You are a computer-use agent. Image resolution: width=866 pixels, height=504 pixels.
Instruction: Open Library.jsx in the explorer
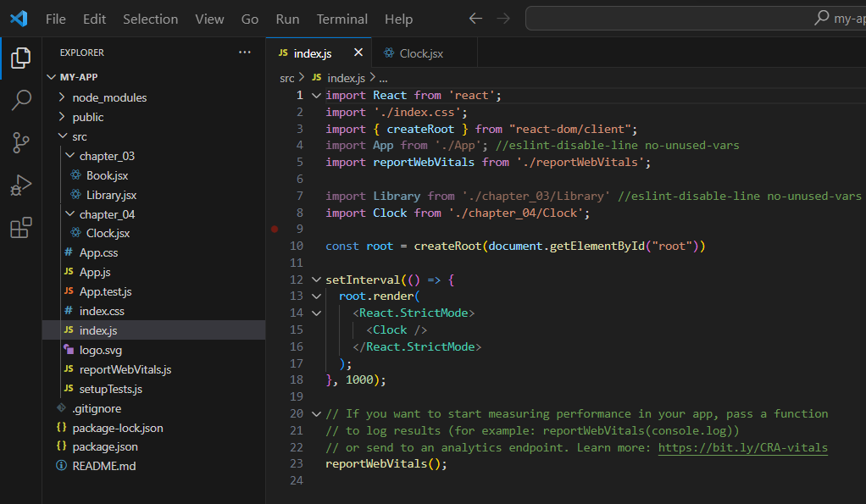111,195
